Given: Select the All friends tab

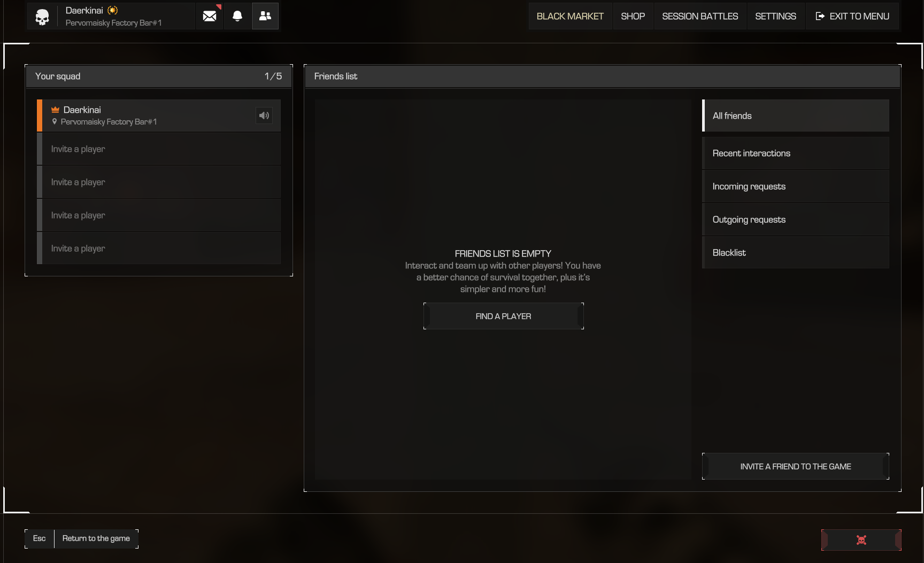Looking at the screenshot, I should 796,115.
